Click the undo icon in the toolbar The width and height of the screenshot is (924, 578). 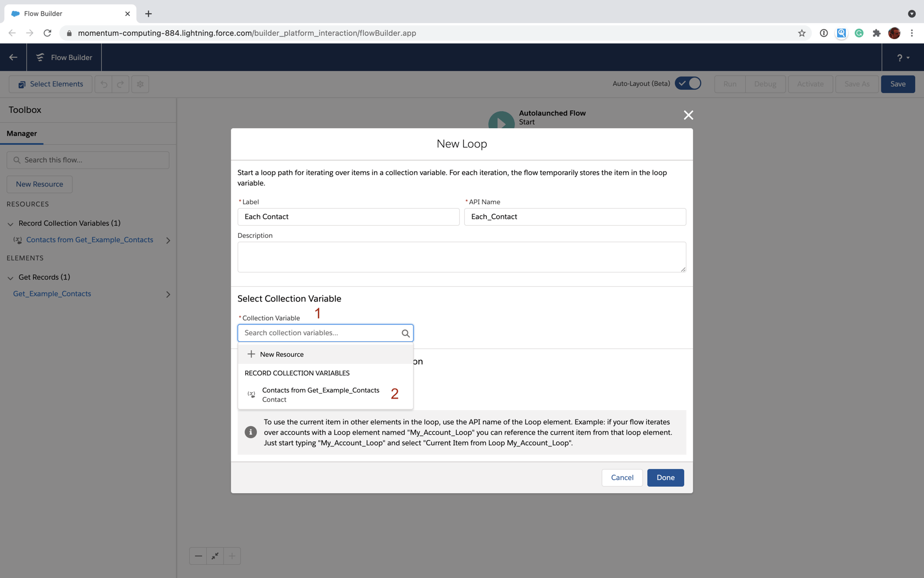pos(103,84)
